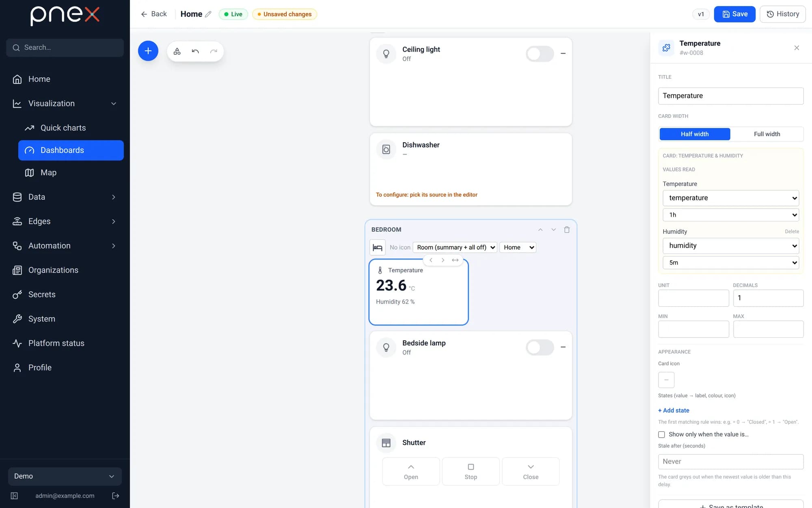
Task: Expand the Automation menu
Action: 65,246
